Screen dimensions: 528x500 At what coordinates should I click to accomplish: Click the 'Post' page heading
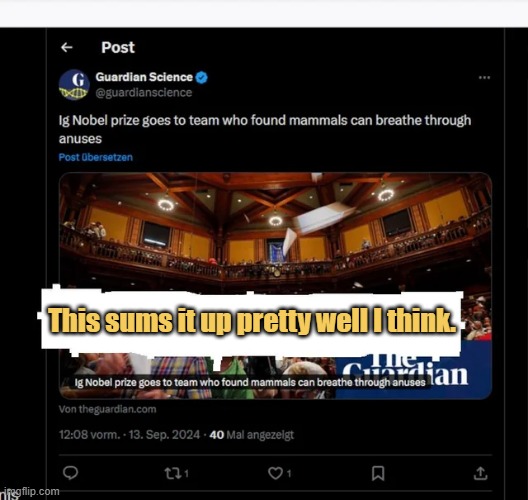(118, 47)
